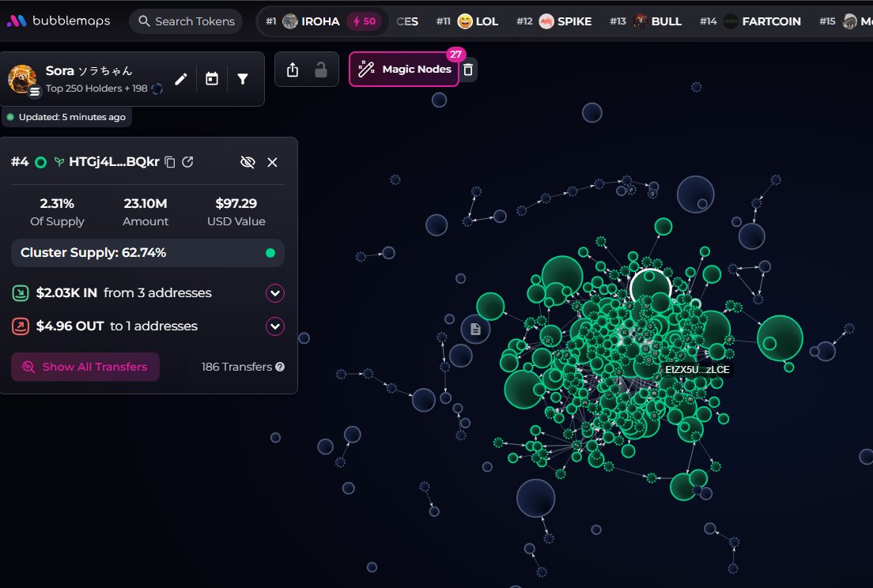Hide wallet #4 with crossed-eye icon

pyautogui.click(x=248, y=162)
